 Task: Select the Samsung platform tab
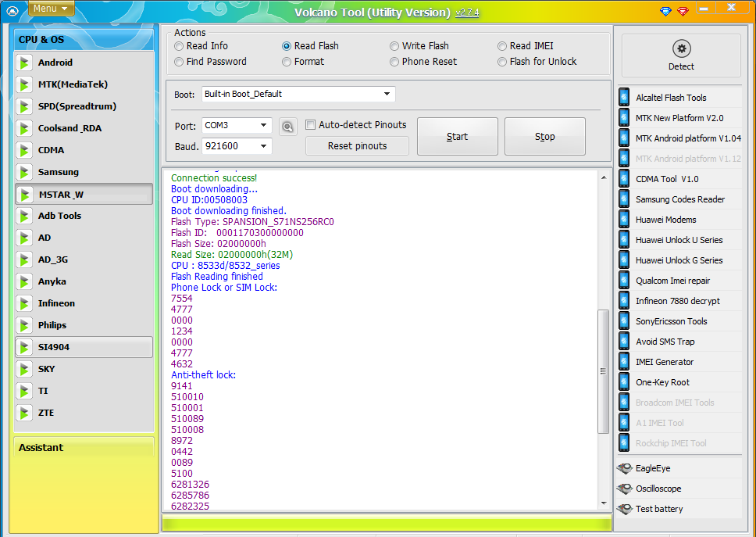(x=84, y=172)
